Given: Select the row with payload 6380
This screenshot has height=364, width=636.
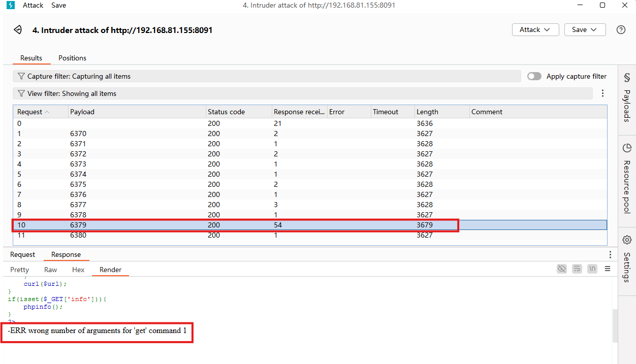Looking at the screenshot, I should 310,235.
